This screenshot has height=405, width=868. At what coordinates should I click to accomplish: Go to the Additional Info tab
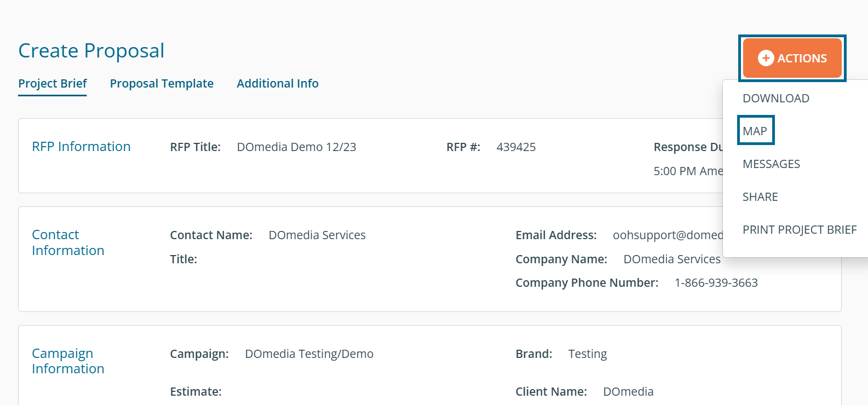[277, 84]
